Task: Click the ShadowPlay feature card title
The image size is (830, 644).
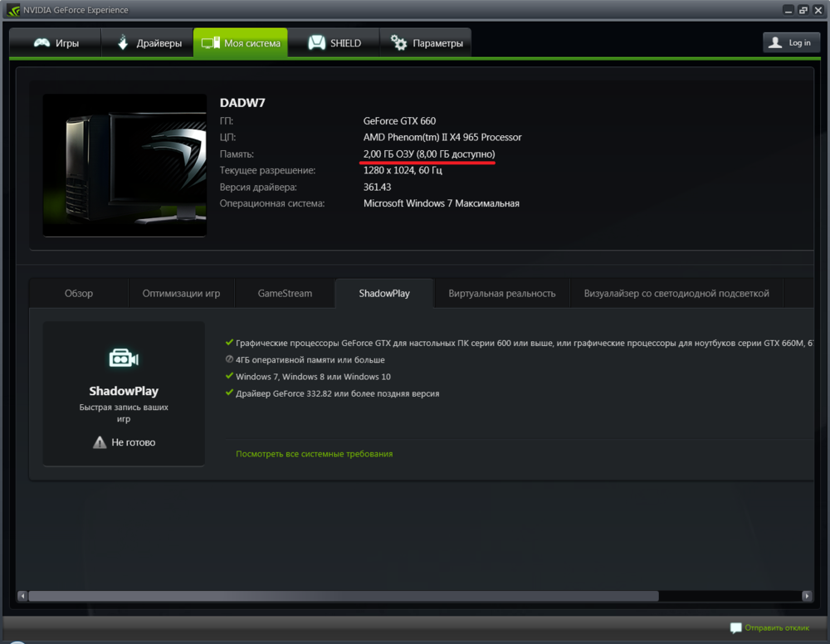Action: (x=124, y=391)
